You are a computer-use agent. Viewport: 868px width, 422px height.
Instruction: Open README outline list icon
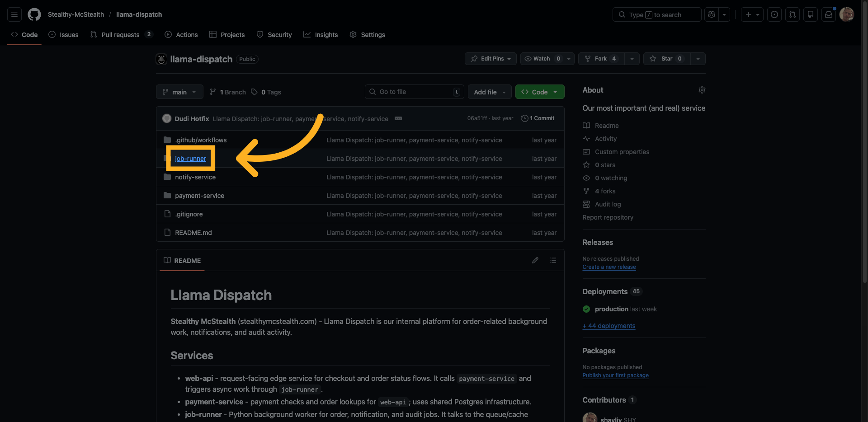[553, 260]
